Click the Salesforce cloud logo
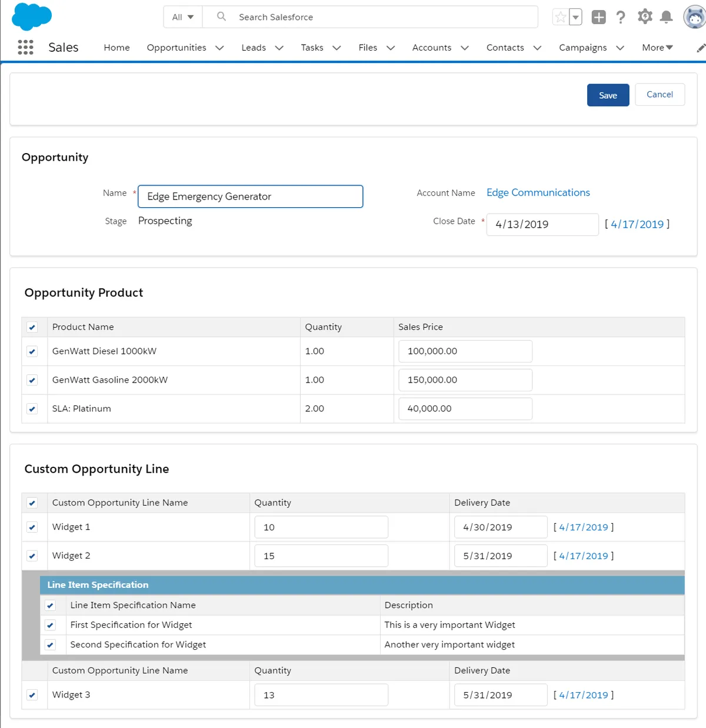Screen dimensions: 706x728 click(x=32, y=16)
